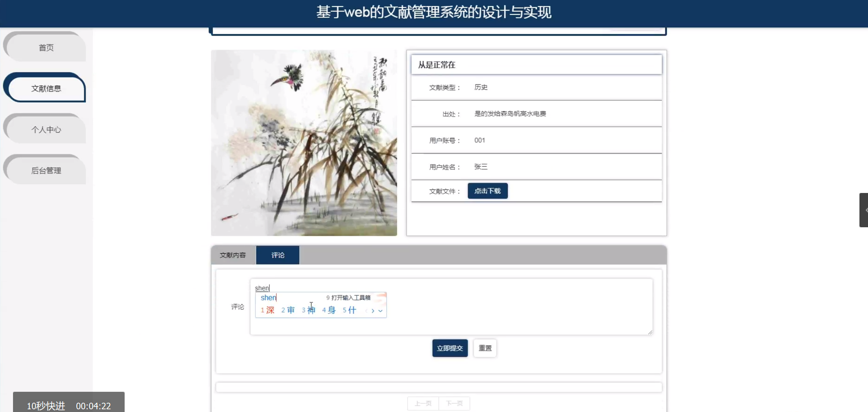Click the 用户姓名 field label

coord(444,167)
